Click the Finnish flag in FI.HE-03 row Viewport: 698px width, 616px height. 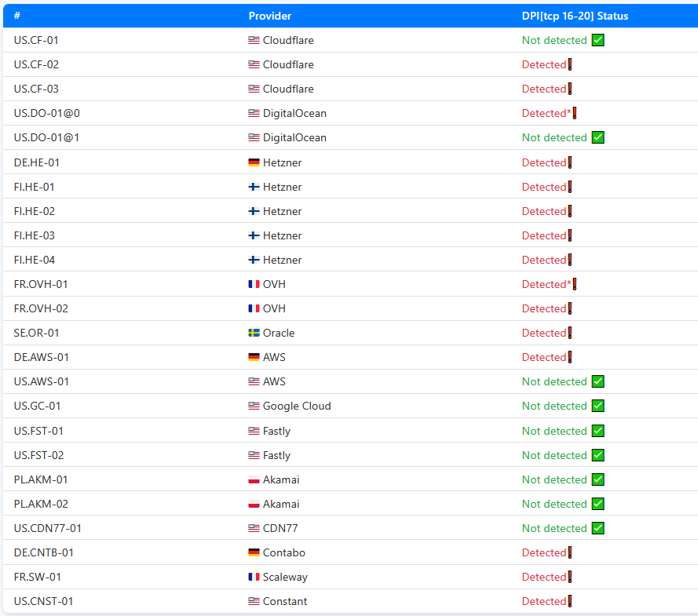pos(254,235)
